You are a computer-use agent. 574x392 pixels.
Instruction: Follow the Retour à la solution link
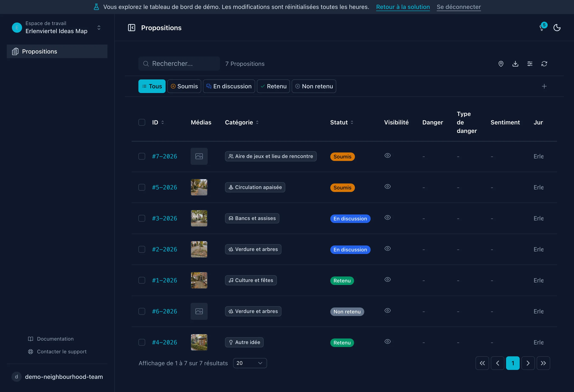click(403, 7)
